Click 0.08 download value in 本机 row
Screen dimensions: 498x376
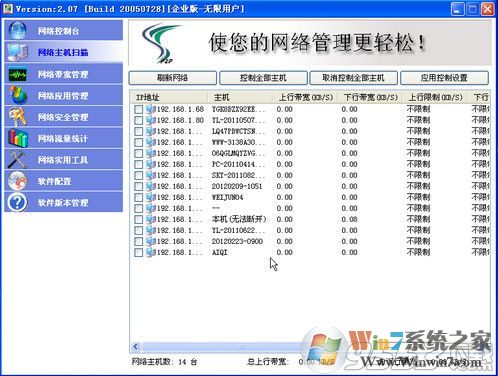[x=349, y=219]
